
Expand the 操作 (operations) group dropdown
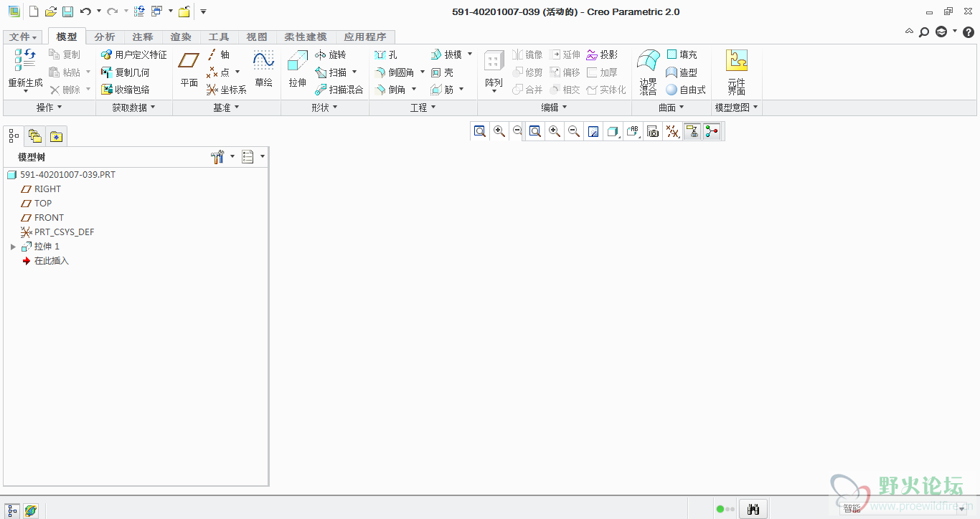50,108
